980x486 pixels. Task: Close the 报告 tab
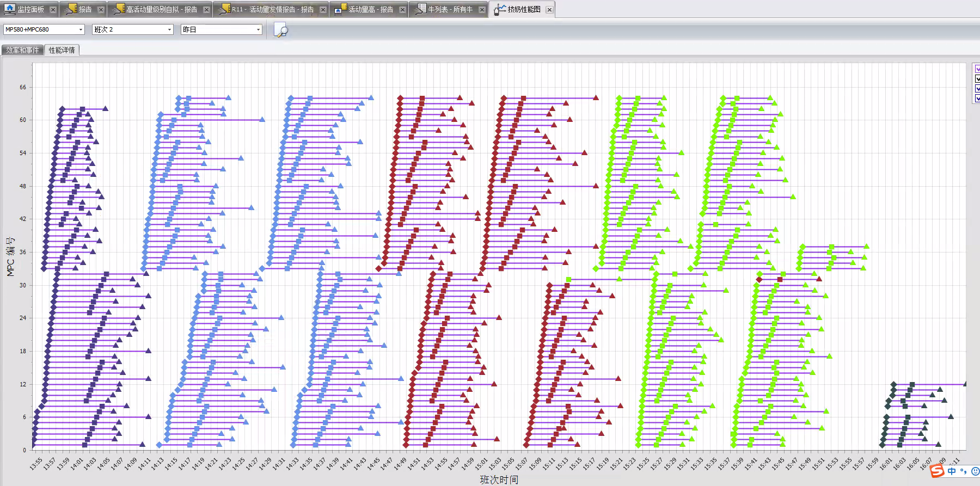point(101,10)
